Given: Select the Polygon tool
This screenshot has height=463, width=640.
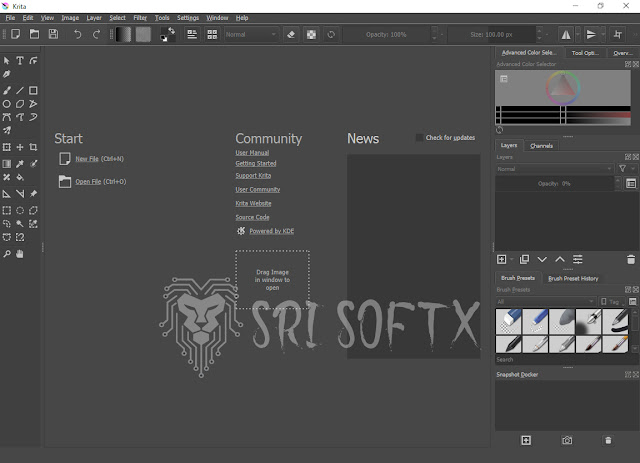Looking at the screenshot, I should pos(20,104).
